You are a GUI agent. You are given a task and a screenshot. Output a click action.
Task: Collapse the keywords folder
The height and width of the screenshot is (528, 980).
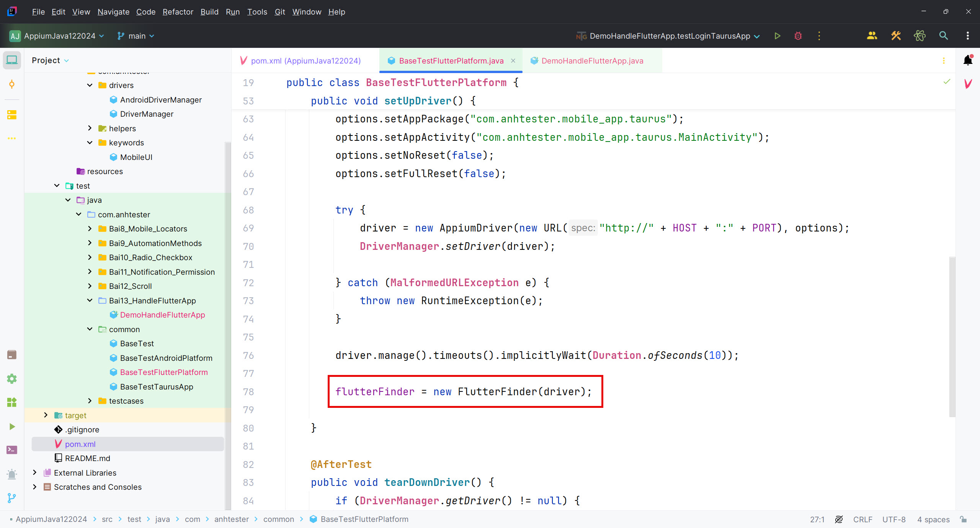click(90, 143)
